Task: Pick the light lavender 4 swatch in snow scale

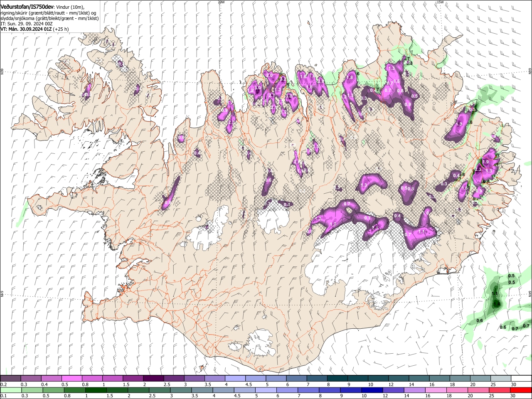Action: coord(235,378)
